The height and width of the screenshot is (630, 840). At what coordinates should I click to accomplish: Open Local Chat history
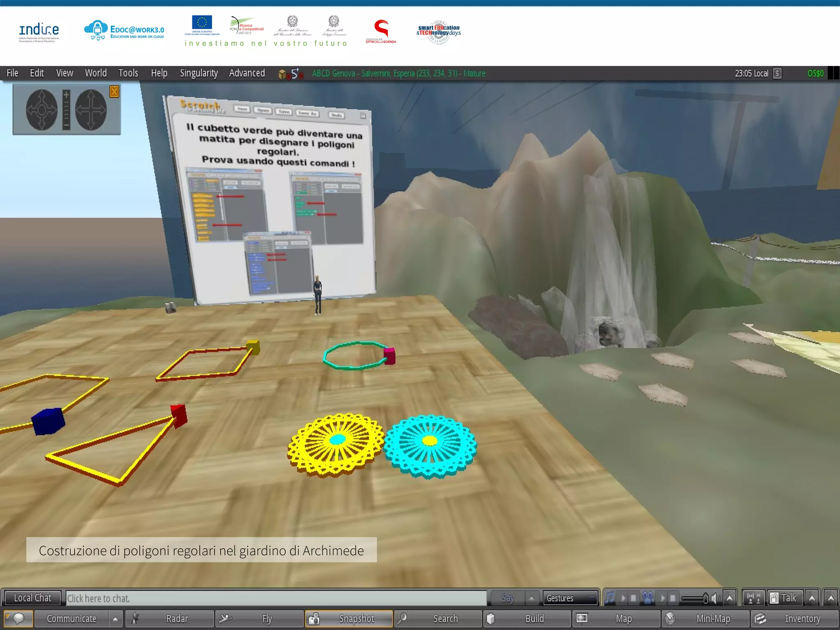32,598
